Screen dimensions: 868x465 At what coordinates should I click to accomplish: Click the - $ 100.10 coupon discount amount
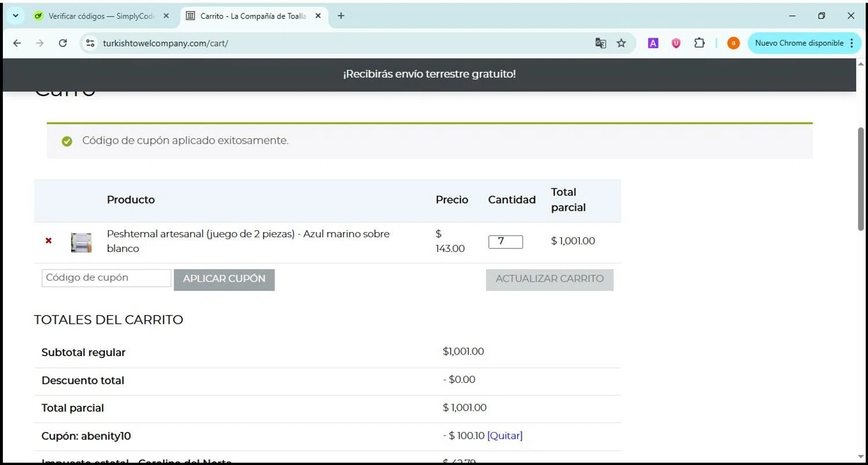[464, 436]
